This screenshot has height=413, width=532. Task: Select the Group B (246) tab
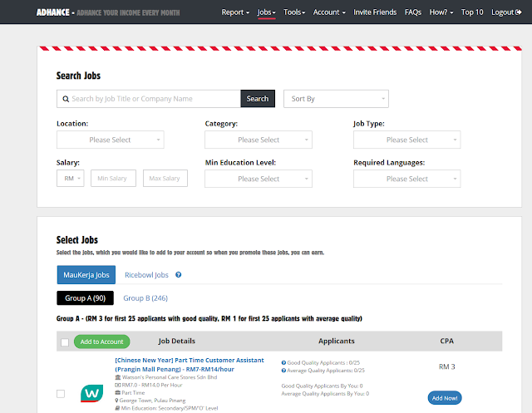(145, 298)
